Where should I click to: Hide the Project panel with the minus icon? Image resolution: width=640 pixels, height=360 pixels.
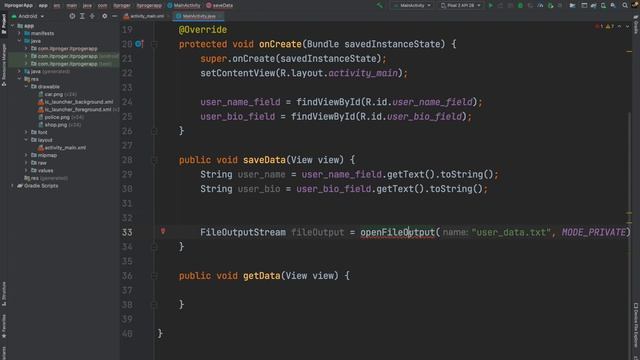[x=115, y=16]
